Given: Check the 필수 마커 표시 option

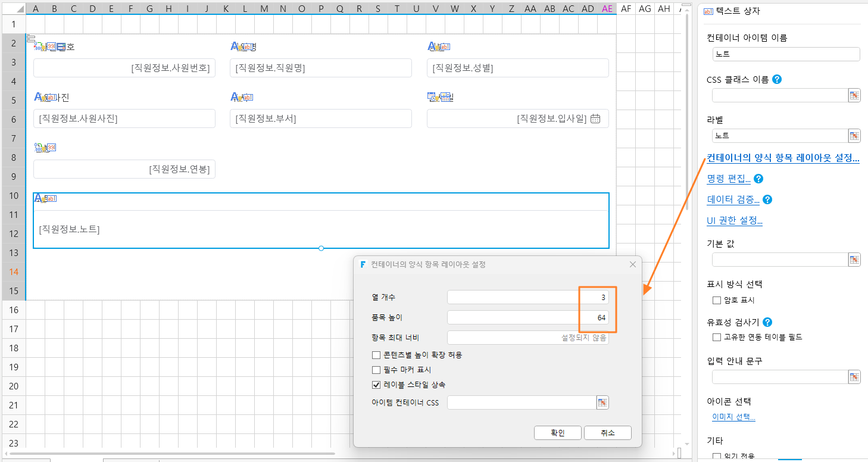Looking at the screenshot, I should 376,370.
